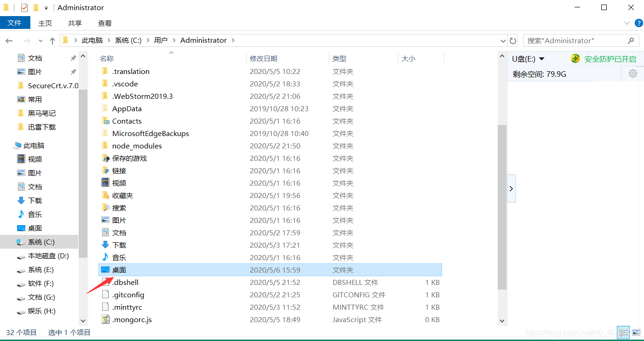The image size is (644, 341).
Task: Select the .WebStorm2019.3 folder
Action: 143,96
